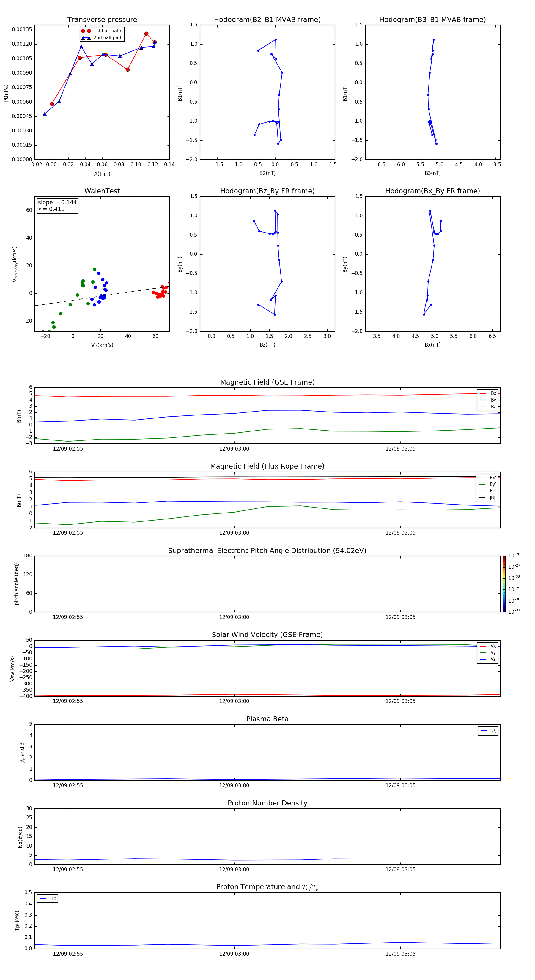This screenshot has width=535, height=980.
Task: Click the "B3(nT)" x-axis label
Action: [x=432, y=173]
